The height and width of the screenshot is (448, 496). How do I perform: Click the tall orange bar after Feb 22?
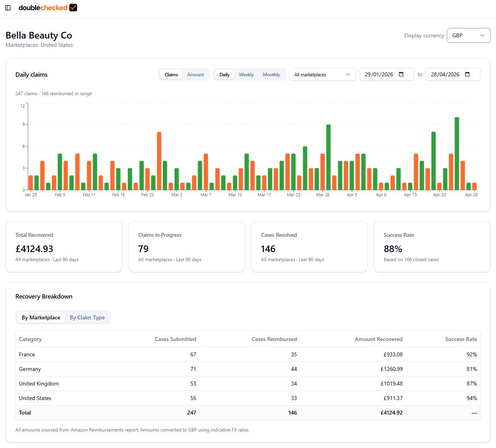pyautogui.click(x=159, y=161)
